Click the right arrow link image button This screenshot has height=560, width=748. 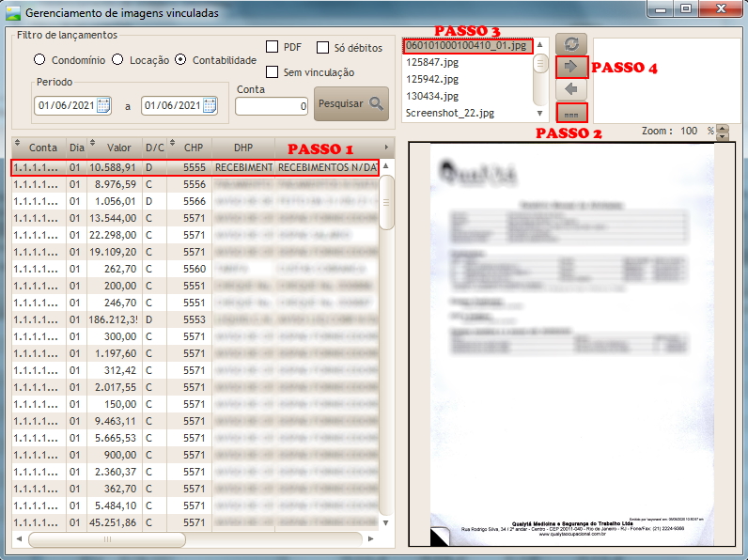click(572, 67)
